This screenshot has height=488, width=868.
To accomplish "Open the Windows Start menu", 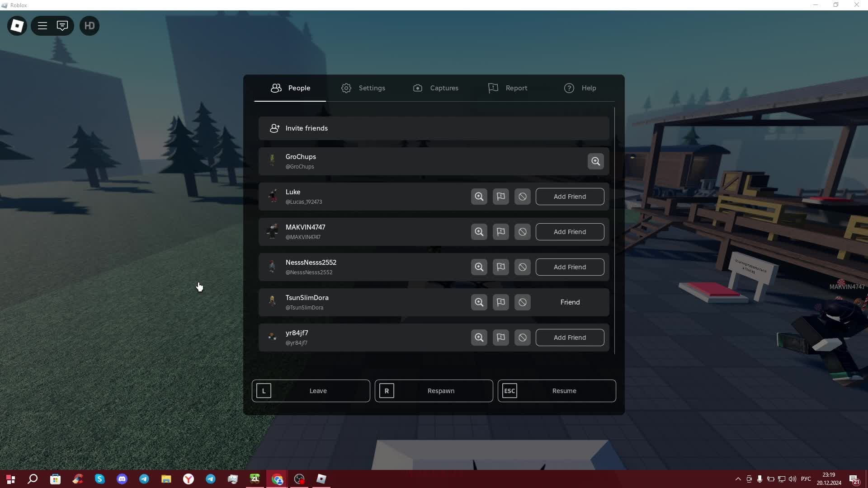I will pyautogui.click(x=11, y=479).
